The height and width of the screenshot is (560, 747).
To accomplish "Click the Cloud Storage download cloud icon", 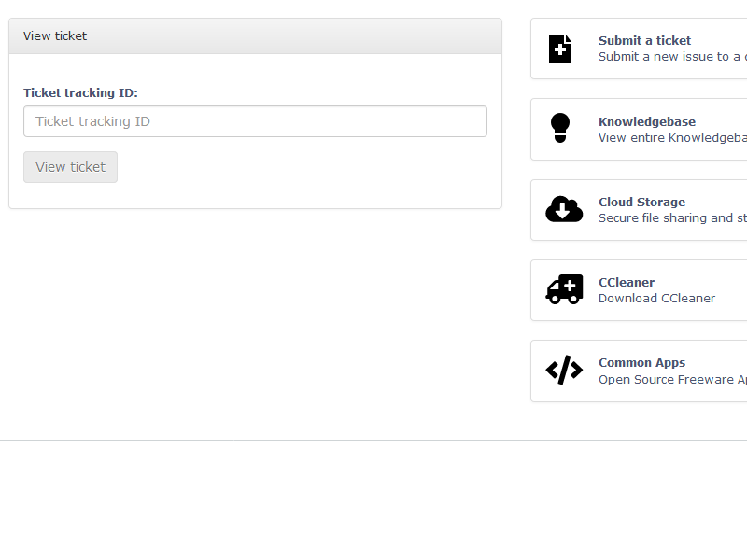I will coord(564,209).
